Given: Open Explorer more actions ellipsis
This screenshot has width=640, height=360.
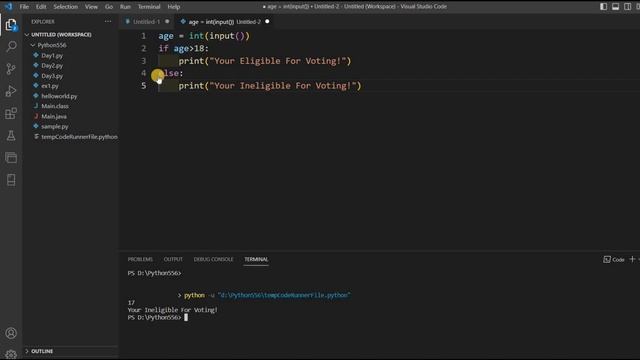Looking at the screenshot, I should click(108, 22).
